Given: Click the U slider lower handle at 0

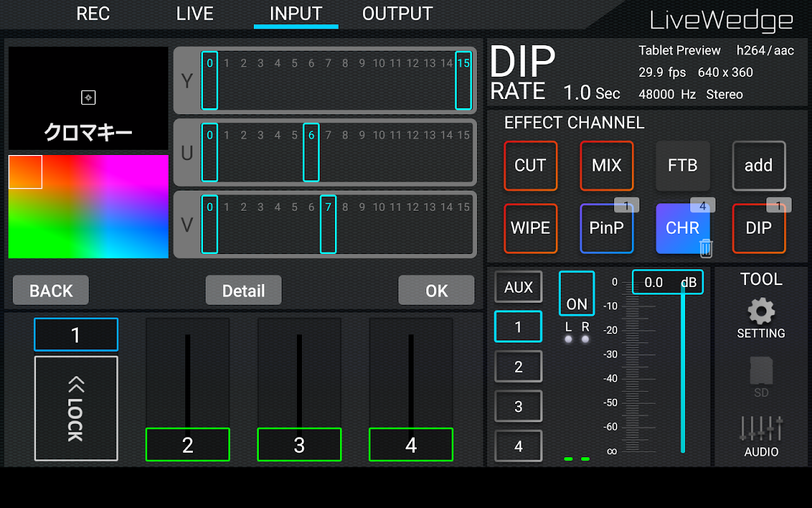Looking at the screenshot, I should tap(210, 152).
